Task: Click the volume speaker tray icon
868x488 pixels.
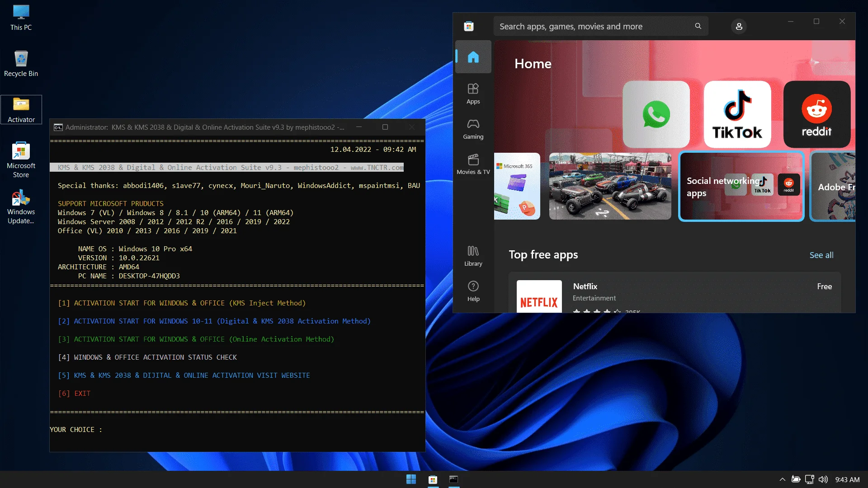Action: click(x=823, y=479)
